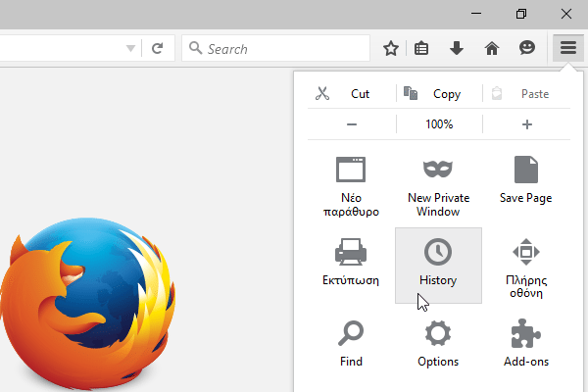Open the hamburger menu button
Viewport: 588px width, 392px height.
point(567,48)
